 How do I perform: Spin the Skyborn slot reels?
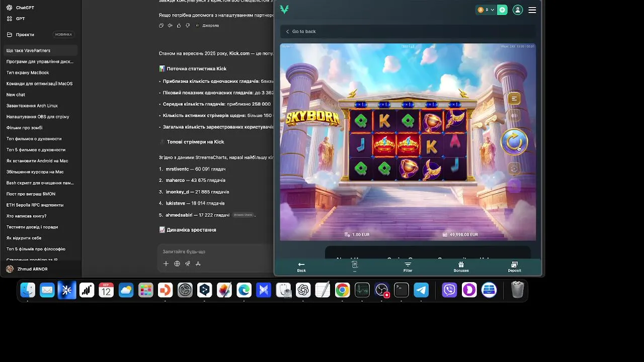(x=514, y=142)
